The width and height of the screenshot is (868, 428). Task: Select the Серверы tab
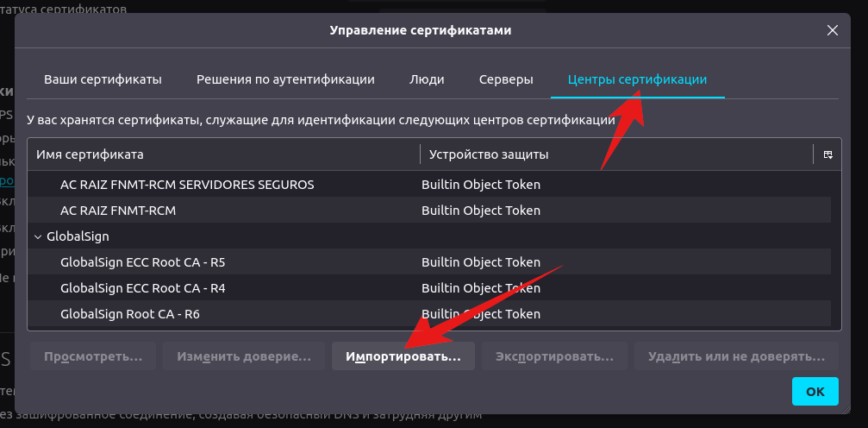pyautogui.click(x=506, y=79)
